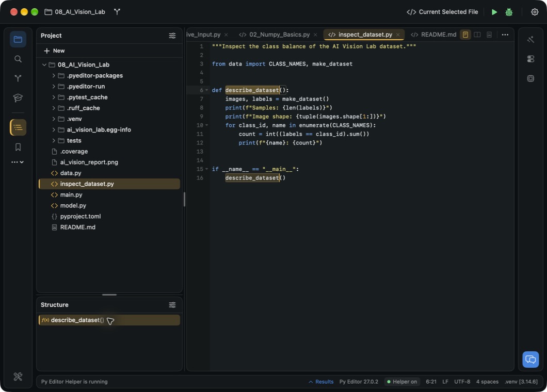Open the Bookmarks icon in sidebar
Image resolution: width=547 pixels, height=392 pixels.
click(18, 147)
